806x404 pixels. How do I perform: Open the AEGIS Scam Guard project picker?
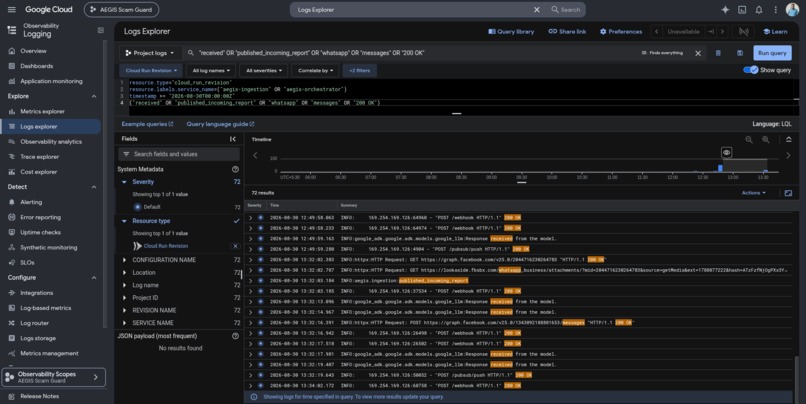121,10
